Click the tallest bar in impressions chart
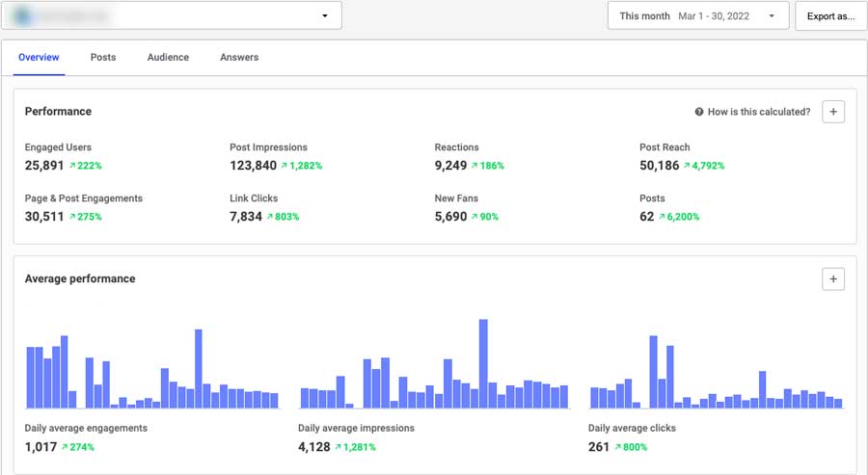Viewport: 868px width, 475px height. pyautogui.click(x=482, y=364)
